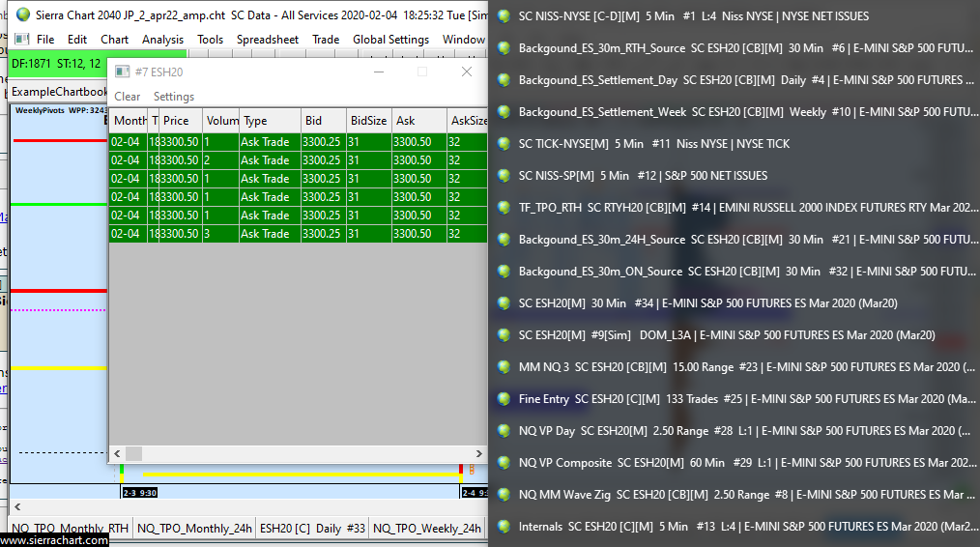Image resolution: width=980 pixels, height=547 pixels.
Task: Click Sierra Chart globe icon in title bar
Action: click(x=23, y=14)
